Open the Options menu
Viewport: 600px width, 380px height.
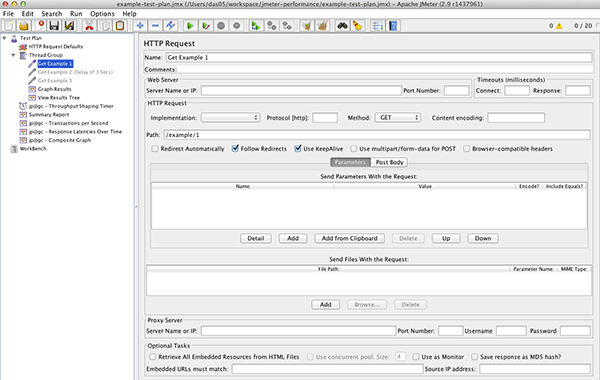click(102, 14)
